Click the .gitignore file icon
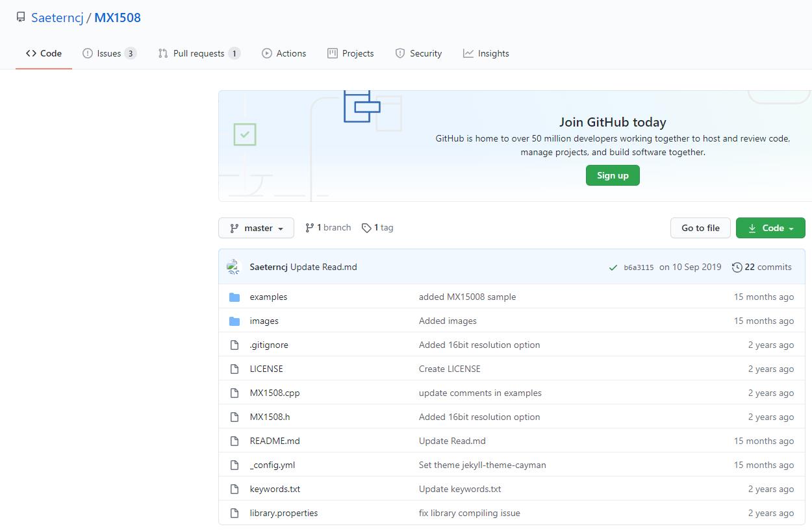The height and width of the screenshot is (531, 812). coord(235,345)
